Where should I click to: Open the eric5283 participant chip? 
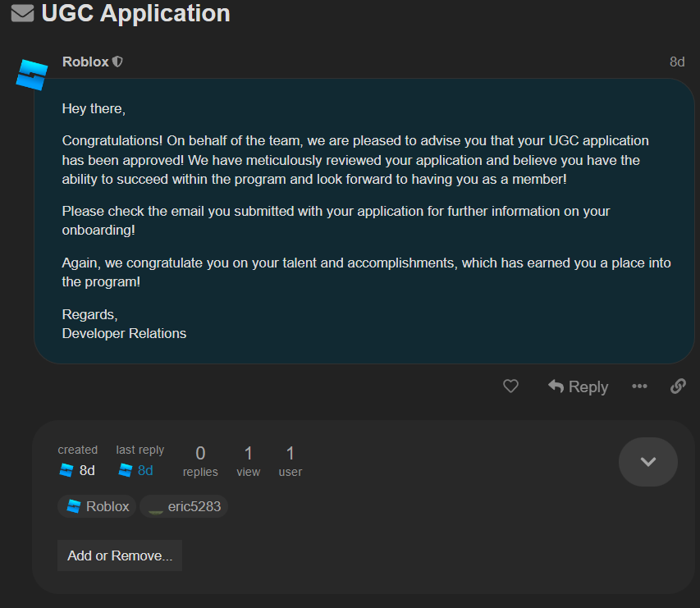point(184,506)
